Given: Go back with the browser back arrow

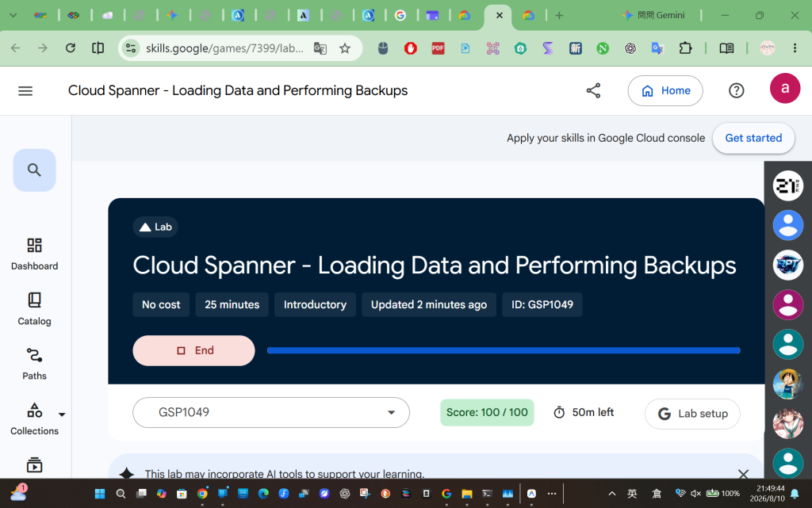Looking at the screenshot, I should click(x=16, y=48).
